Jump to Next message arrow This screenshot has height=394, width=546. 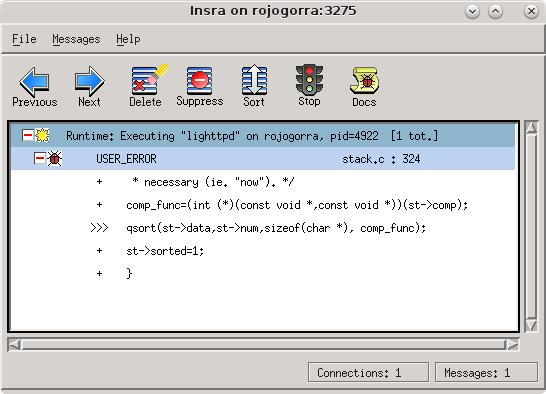[x=89, y=87]
